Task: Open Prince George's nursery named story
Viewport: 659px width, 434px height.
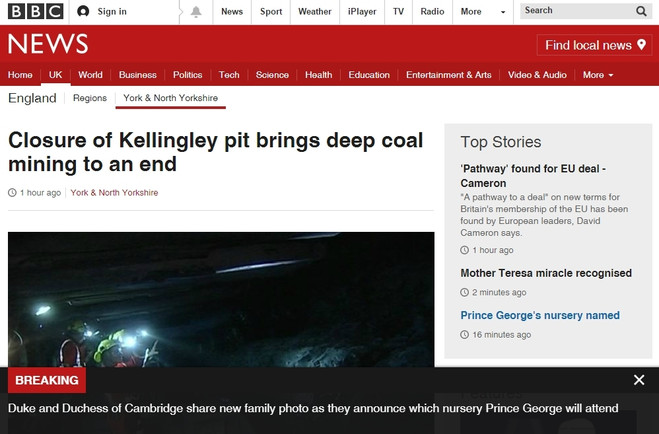Action: point(540,315)
